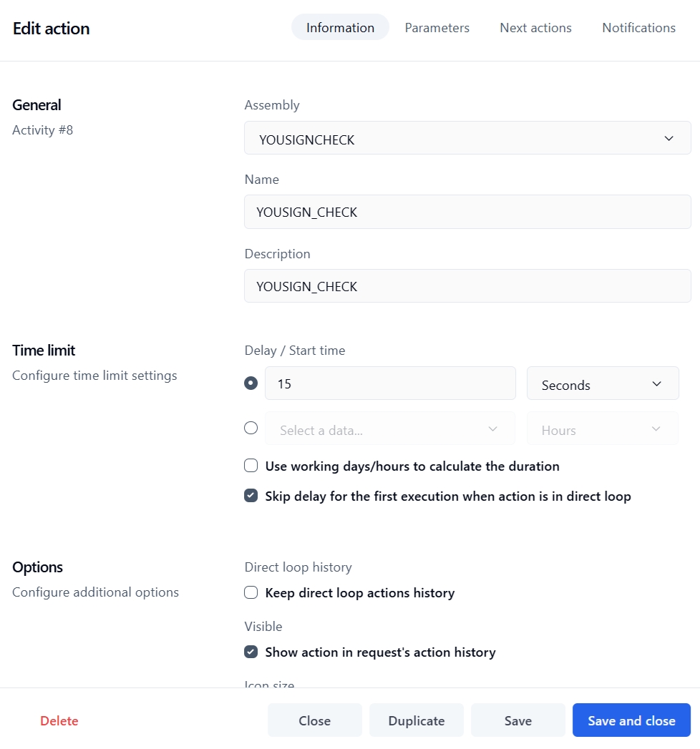Click the Duplicate button

click(416, 720)
